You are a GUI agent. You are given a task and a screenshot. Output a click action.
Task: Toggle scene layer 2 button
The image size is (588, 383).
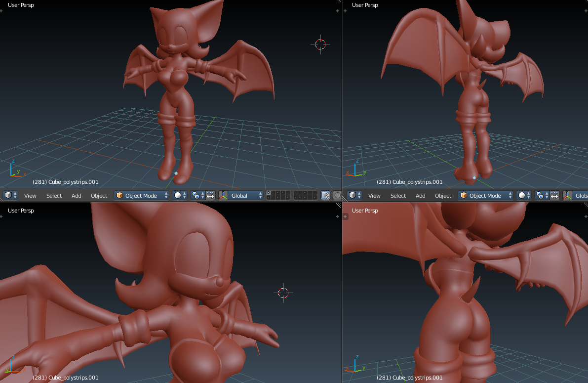point(274,193)
